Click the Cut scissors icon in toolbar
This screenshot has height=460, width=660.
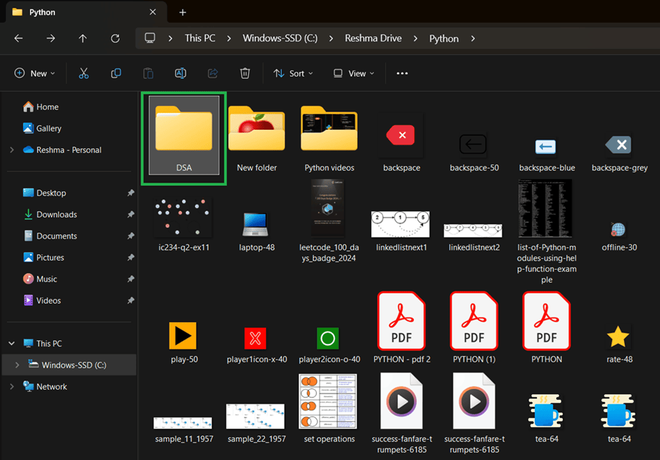pos(84,73)
